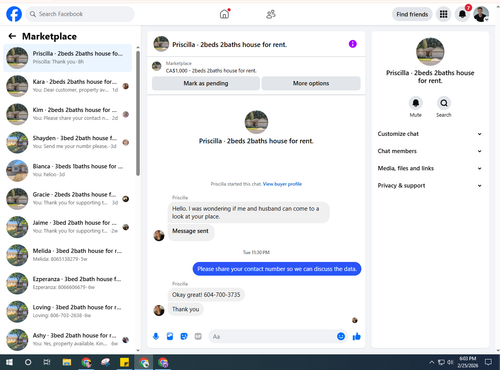Click the conversation list scrollbar
Viewport: 500px width, 370px height.
point(138,113)
